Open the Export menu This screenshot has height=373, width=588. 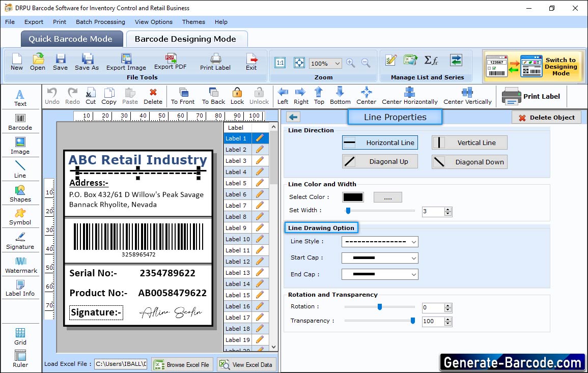(x=34, y=22)
